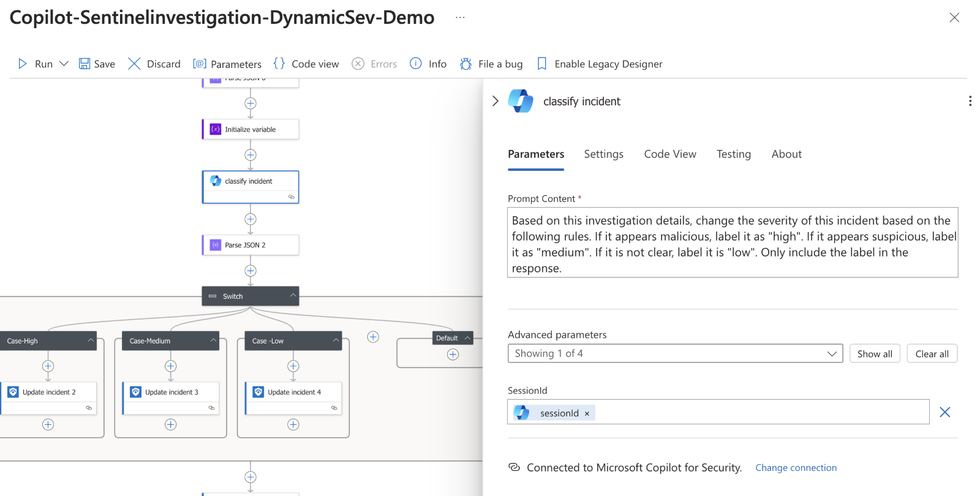Click the File a bug icon
Viewport: 980px width, 496px height.
click(x=466, y=64)
